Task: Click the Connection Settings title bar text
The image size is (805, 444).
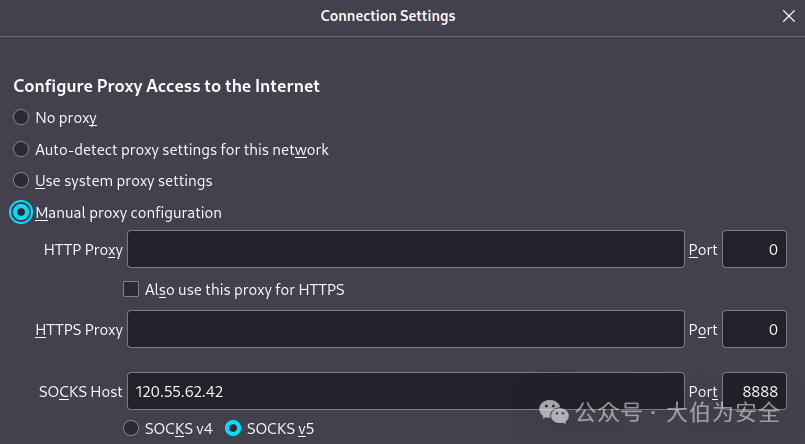Action: [x=388, y=16]
